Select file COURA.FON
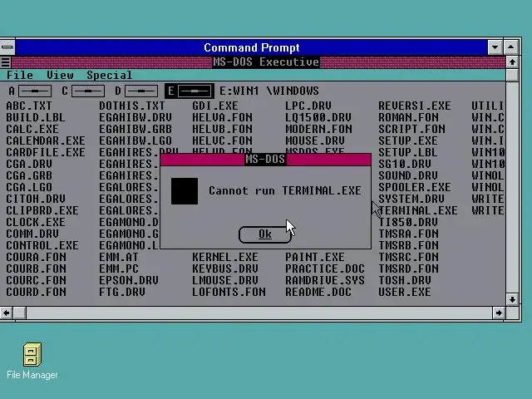Image resolution: width=532 pixels, height=399 pixels. 36,257
